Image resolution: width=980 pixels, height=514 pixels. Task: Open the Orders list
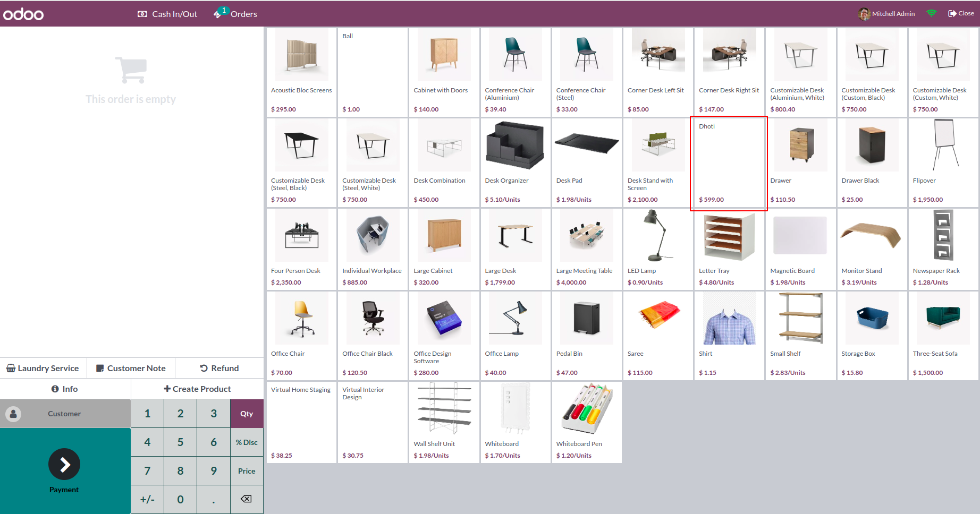235,14
